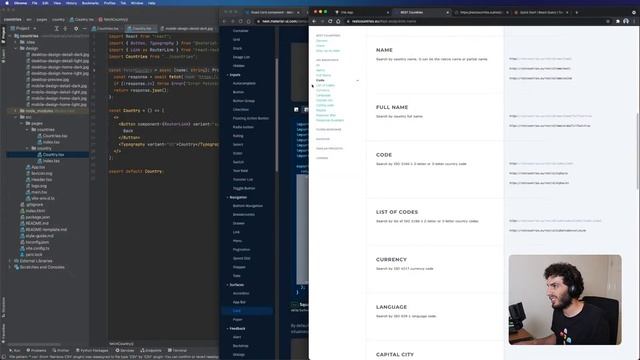640x360 pixels.
Task: Reload the REST Countries page
Action: 330,21
